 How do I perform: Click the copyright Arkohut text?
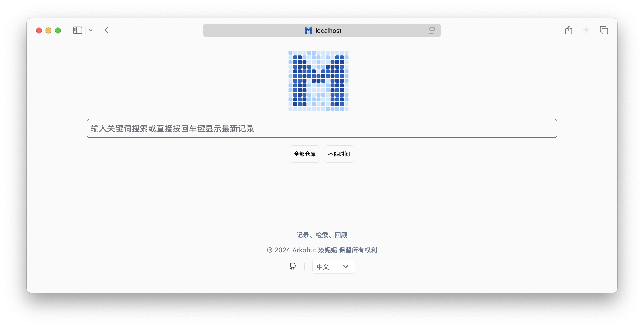pos(322,250)
